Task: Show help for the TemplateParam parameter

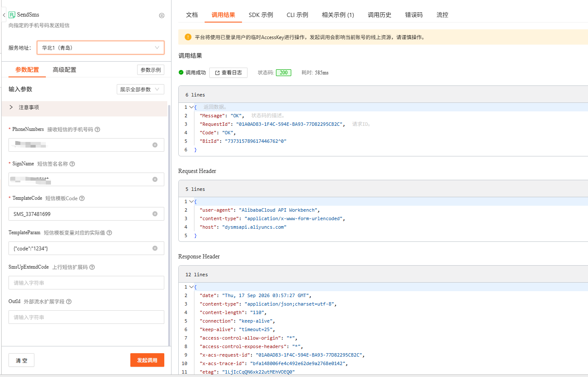Action: click(x=109, y=233)
